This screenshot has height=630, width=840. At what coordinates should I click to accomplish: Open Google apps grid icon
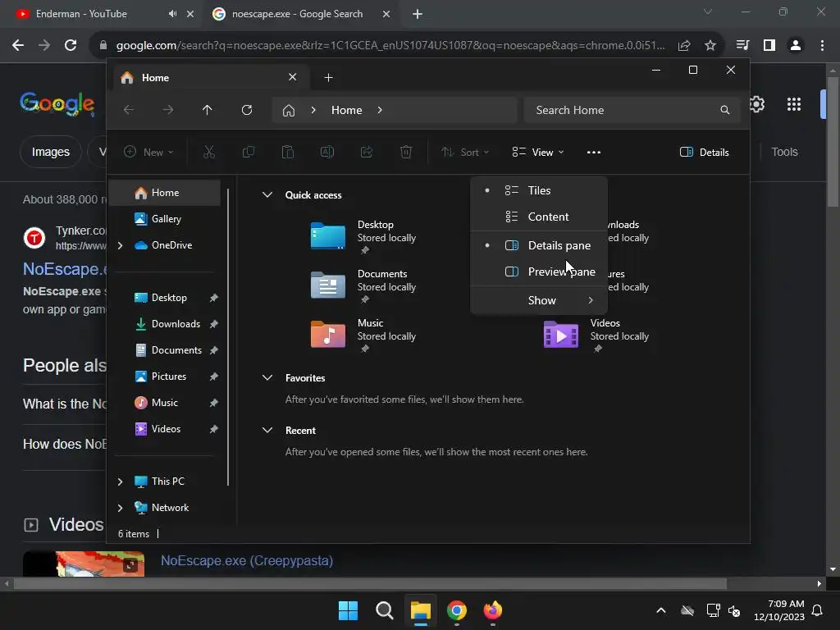tap(794, 104)
